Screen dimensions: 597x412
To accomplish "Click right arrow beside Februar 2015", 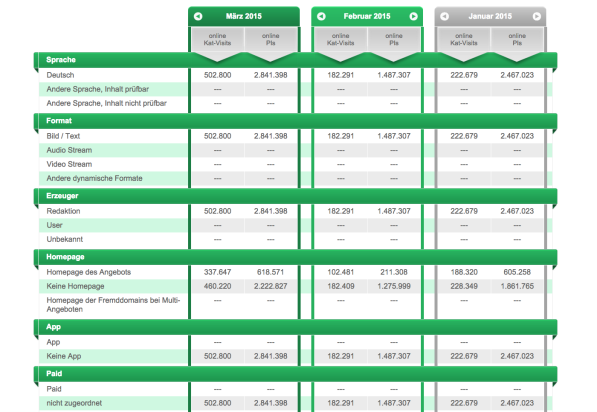I will (413, 16).
